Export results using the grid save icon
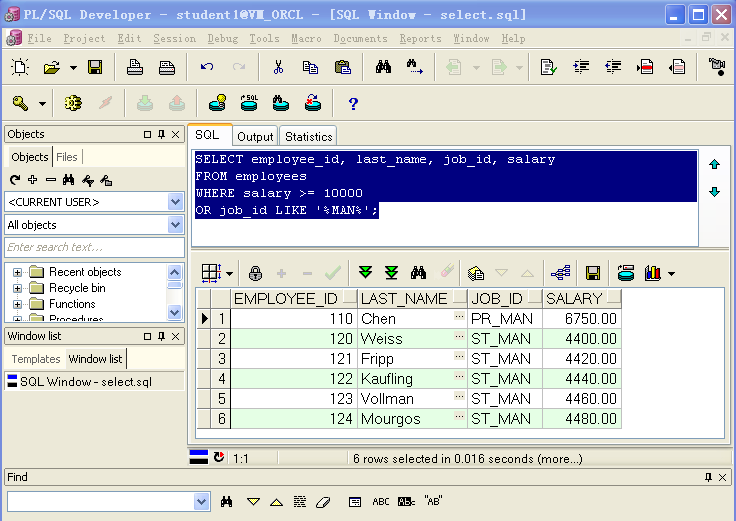The height and width of the screenshot is (521, 736). pos(593,273)
